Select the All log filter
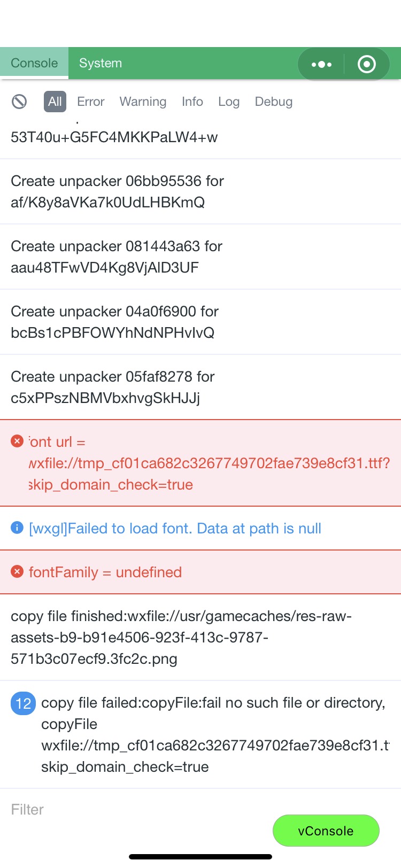 click(55, 102)
